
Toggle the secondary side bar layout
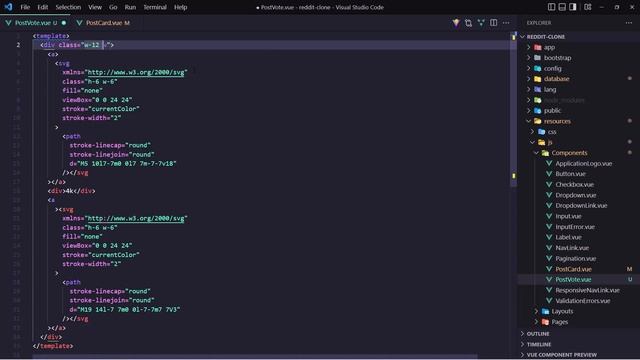(573, 7)
